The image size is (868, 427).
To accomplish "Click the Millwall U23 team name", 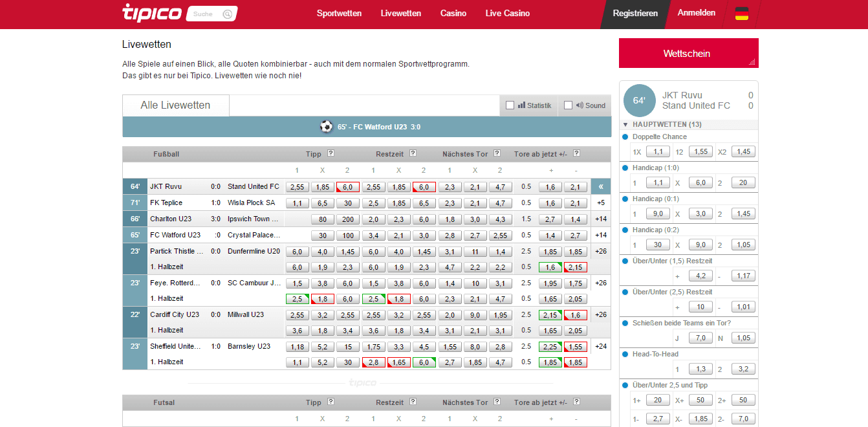I will pyautogui.click(x=246, y=314).
